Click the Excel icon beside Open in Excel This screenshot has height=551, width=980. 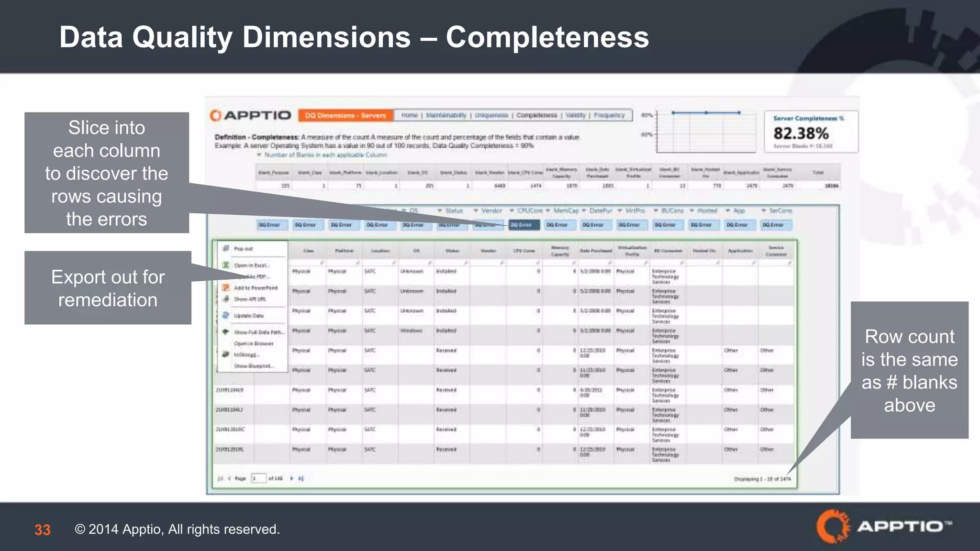226,264
